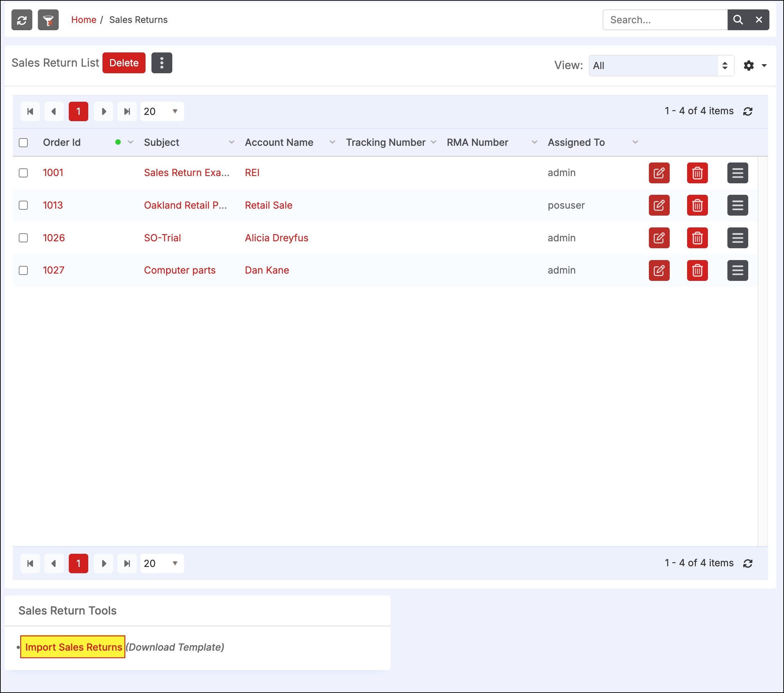
Task: Edit sales return order 1027
Action: point(659,270)
